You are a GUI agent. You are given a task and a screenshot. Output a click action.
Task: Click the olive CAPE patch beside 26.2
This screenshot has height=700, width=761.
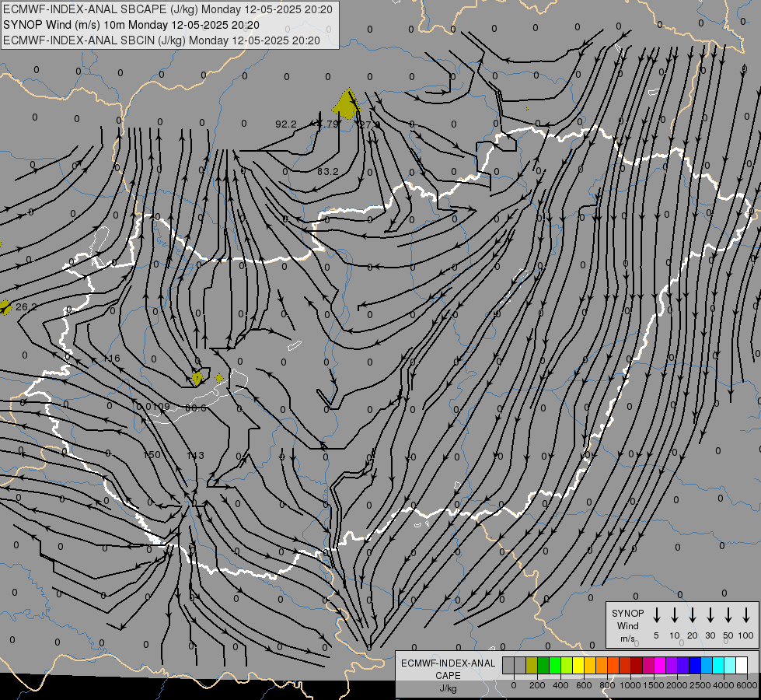pos(5,307)
